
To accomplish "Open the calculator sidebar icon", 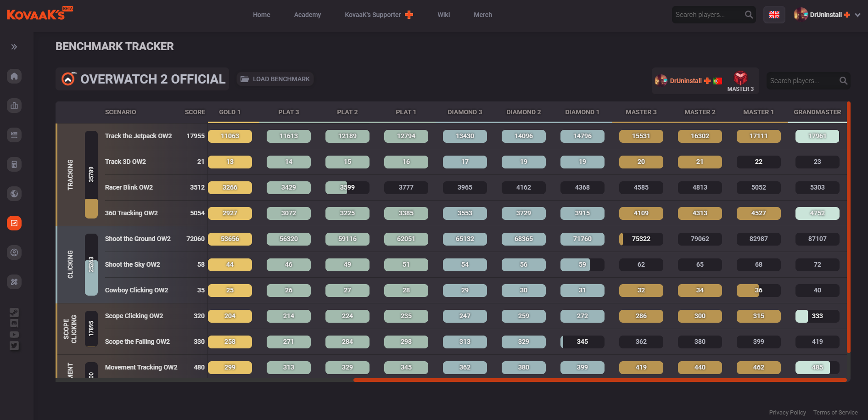I will click(x=14, y=164).
